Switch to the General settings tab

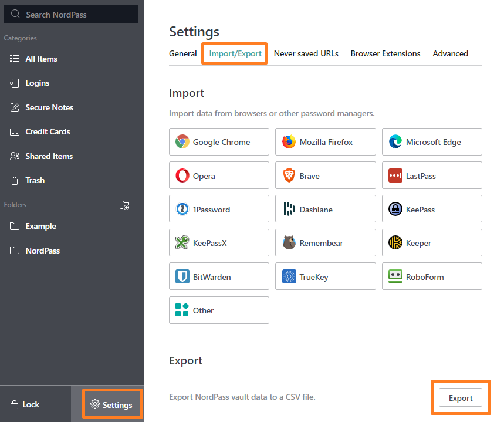click(x=182, y=54)
